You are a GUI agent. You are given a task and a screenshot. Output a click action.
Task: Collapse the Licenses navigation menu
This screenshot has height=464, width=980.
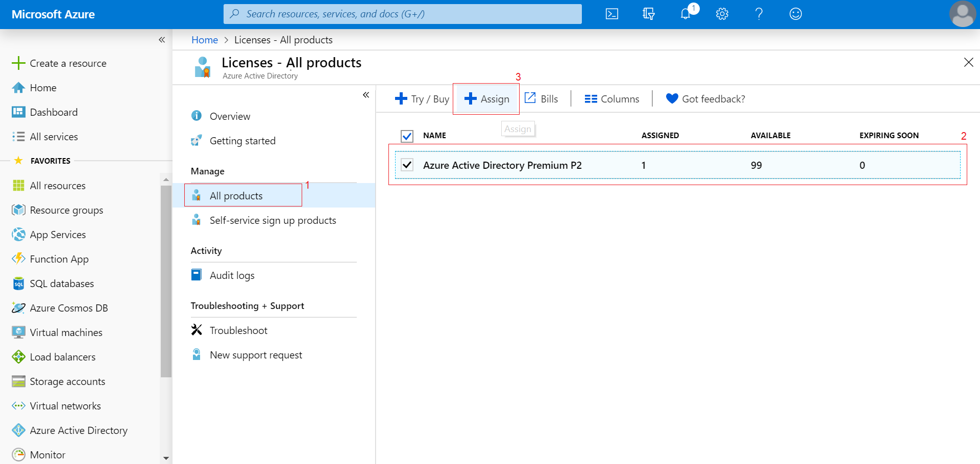coord(366,95)
